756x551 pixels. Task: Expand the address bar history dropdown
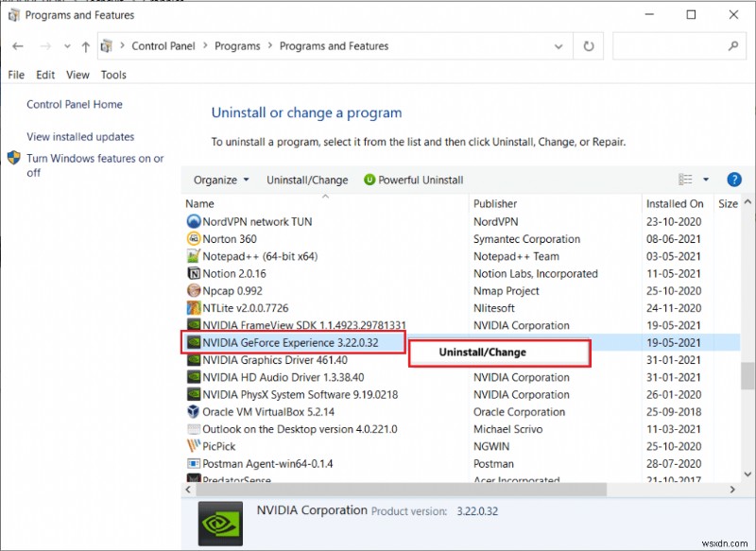558,46
